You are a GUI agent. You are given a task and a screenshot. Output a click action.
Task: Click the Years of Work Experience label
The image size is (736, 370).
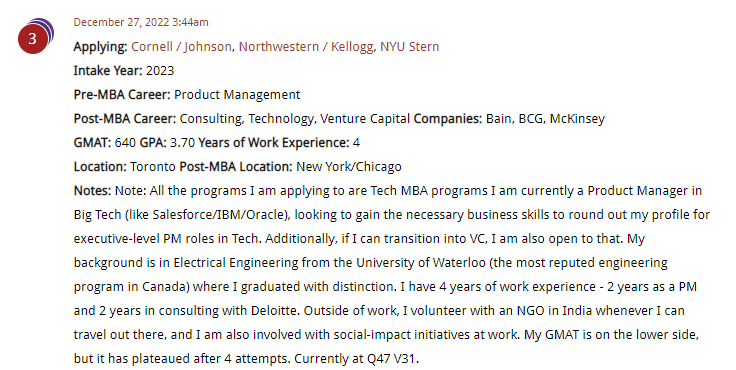pyautogui.click(x=274, y=143)
